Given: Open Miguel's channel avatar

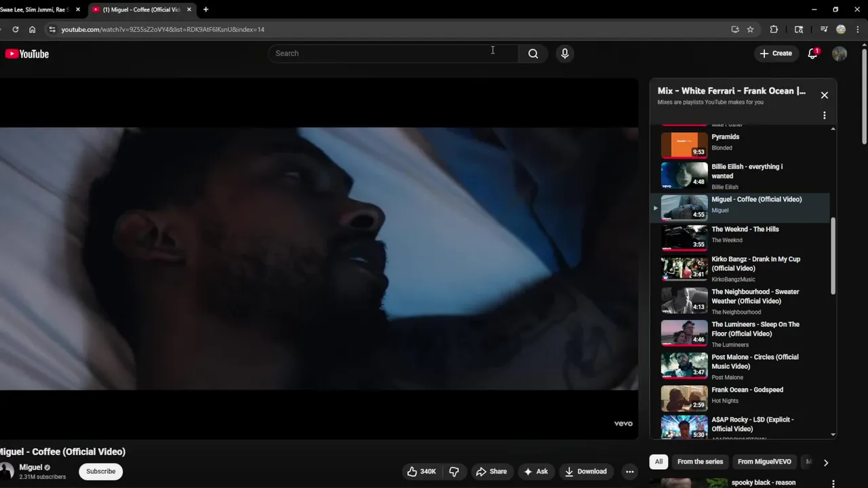Looking at the screenshot, I should pyautogui.click(x=6, y=471).
